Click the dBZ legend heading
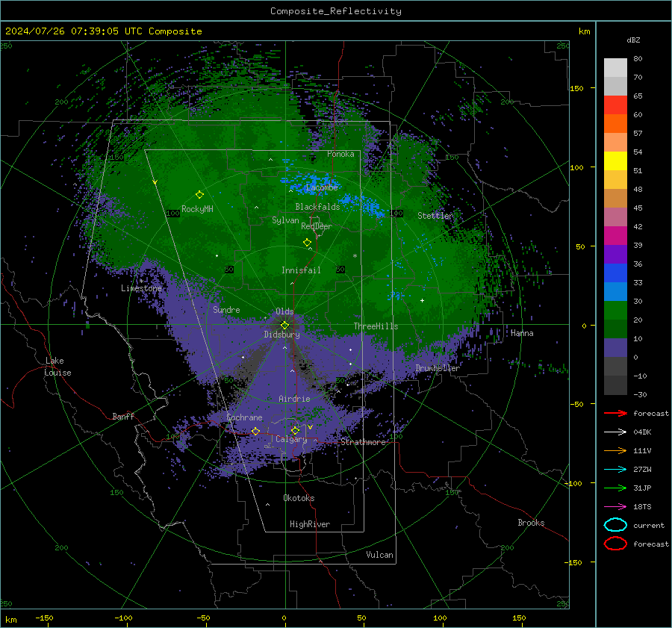This screenshot has width=672, height=628. coord(633,40)
